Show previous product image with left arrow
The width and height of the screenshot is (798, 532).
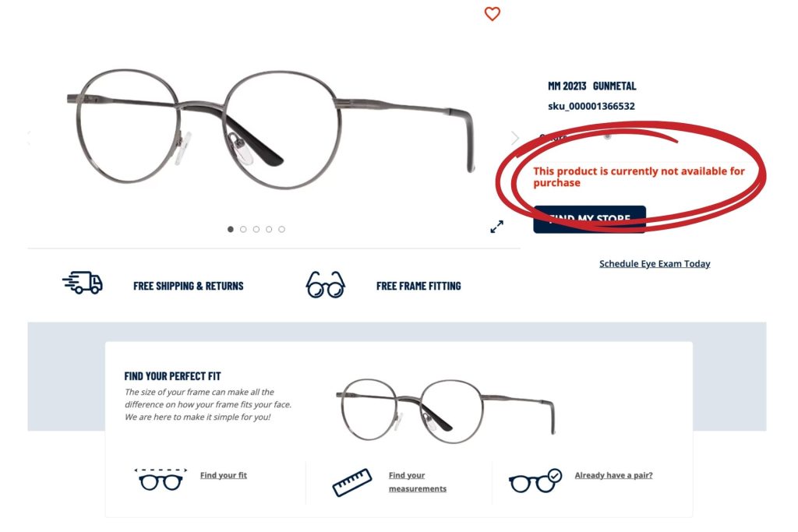[29, 137]
